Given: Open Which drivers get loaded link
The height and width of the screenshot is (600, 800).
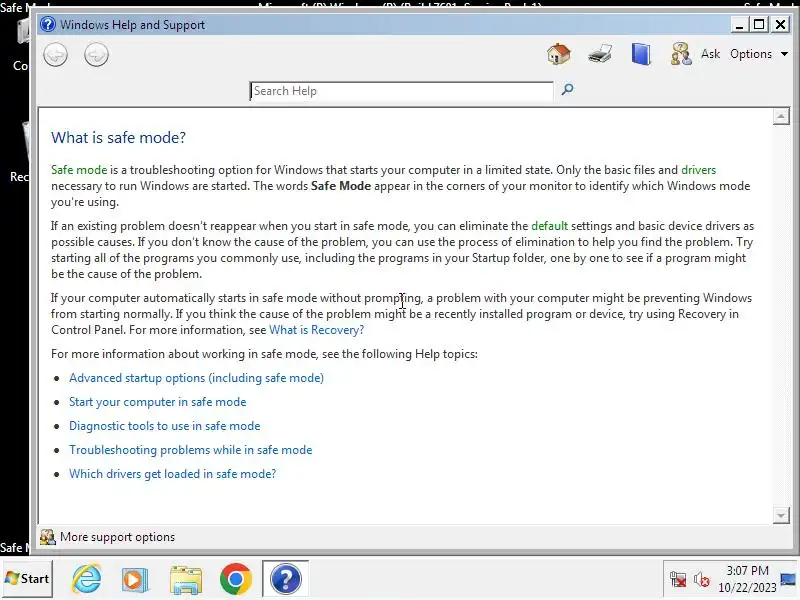Looking at the screenshot, I should (x=172, y=474).
